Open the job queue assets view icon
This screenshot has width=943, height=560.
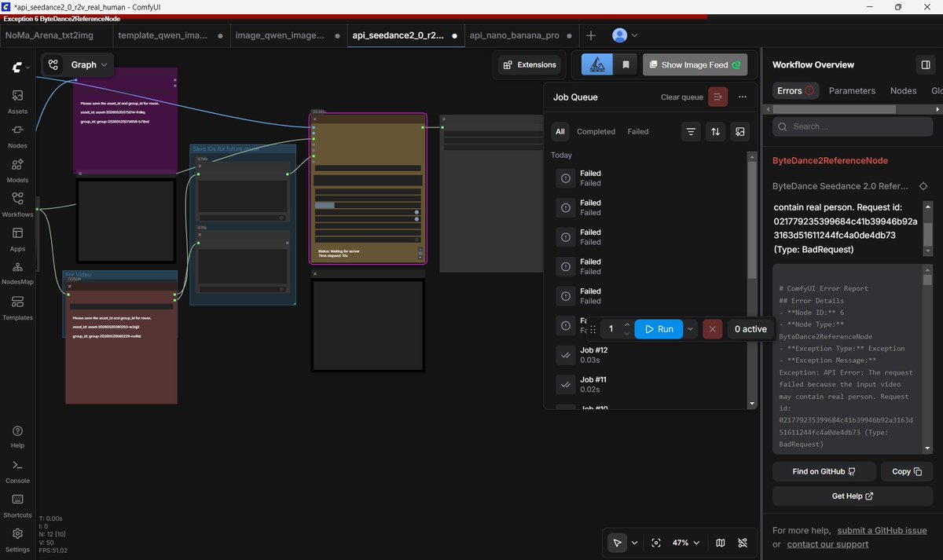click(739, 132)
